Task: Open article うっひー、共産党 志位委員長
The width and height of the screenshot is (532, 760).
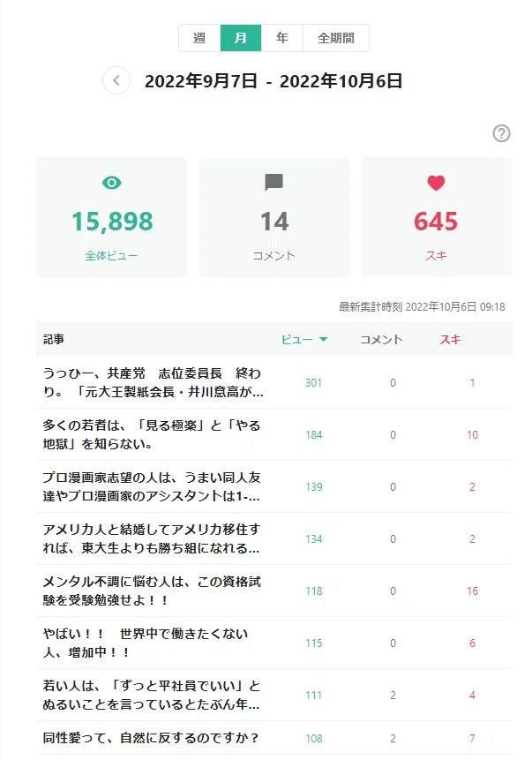Action: 153,382
